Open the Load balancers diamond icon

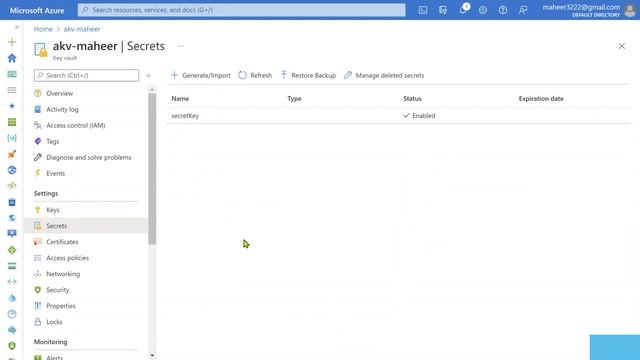coord(12,250)
